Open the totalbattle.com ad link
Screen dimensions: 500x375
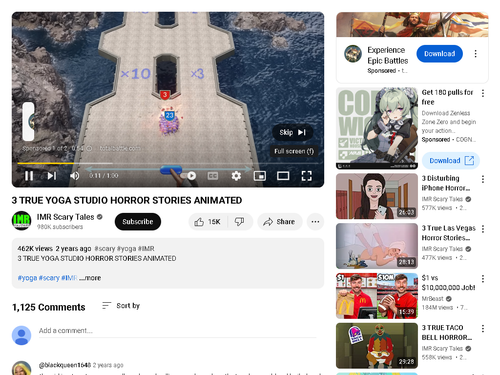pos(120,148)
